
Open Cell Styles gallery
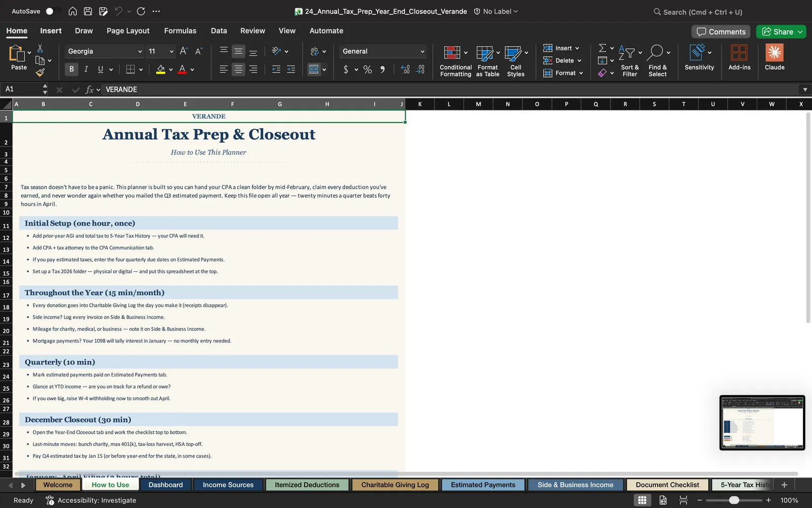point(516,61)
